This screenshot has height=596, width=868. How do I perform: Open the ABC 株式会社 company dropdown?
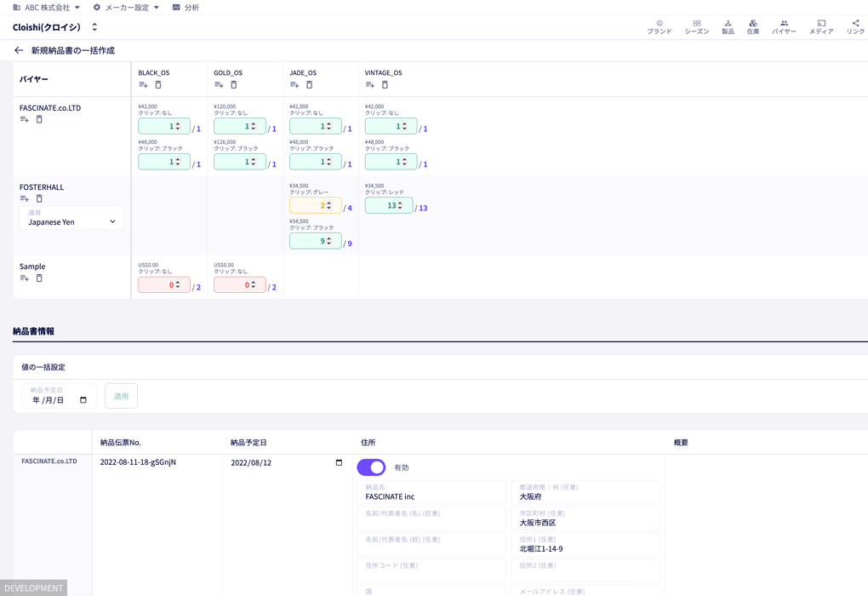point(47,7)
